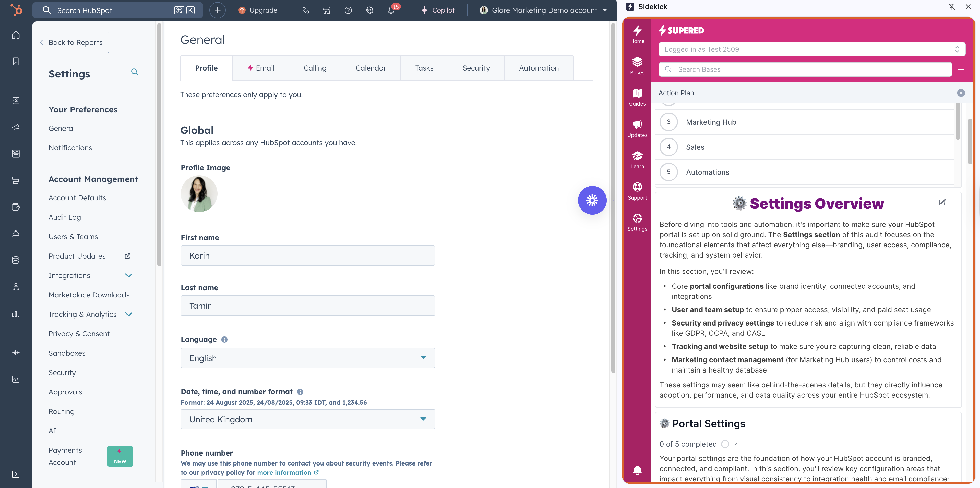
Task: Open Product Updates external link
Action: tap(89, 256)
